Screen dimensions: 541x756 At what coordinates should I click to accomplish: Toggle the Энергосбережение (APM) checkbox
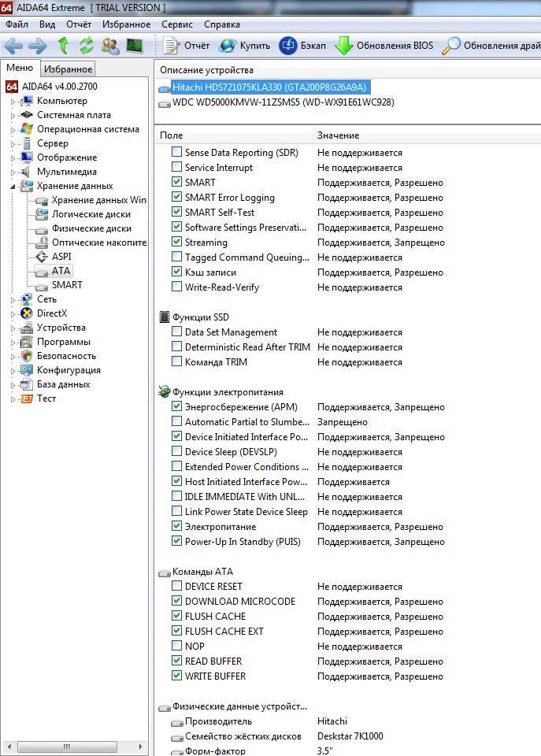[x=177, y=406]
